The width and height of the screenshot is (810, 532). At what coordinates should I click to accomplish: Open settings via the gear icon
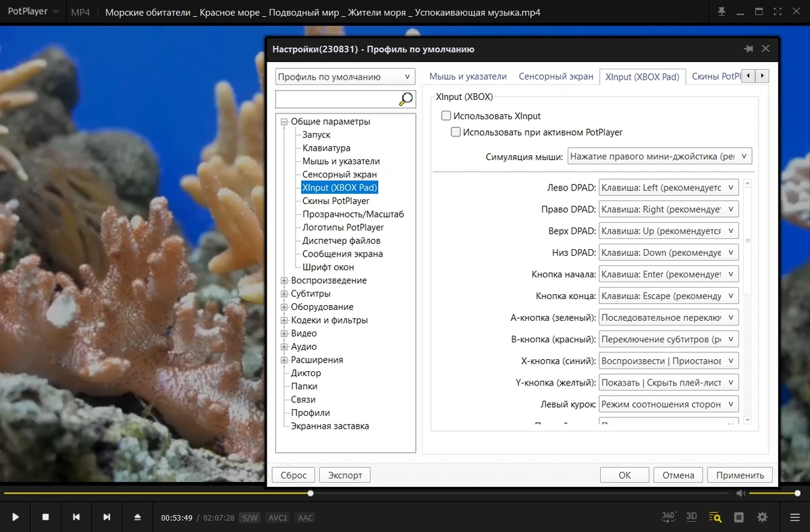[762, 517]
